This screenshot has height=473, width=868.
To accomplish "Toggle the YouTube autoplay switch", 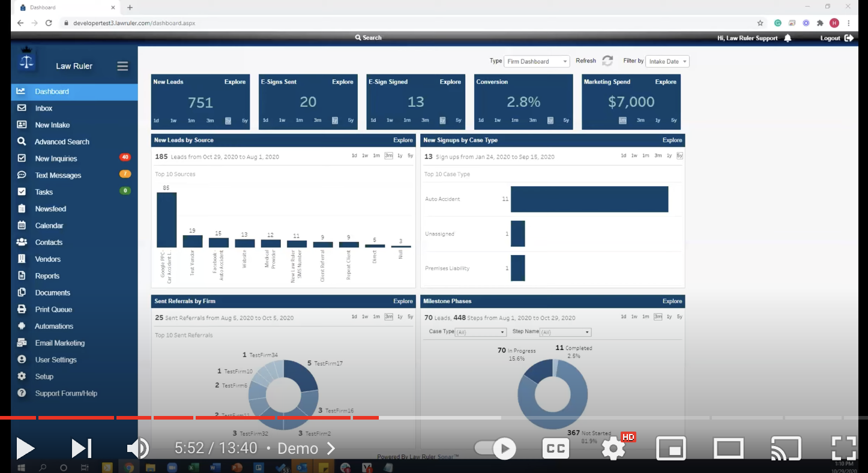I will pyautogui.click(x=495, y=448).
